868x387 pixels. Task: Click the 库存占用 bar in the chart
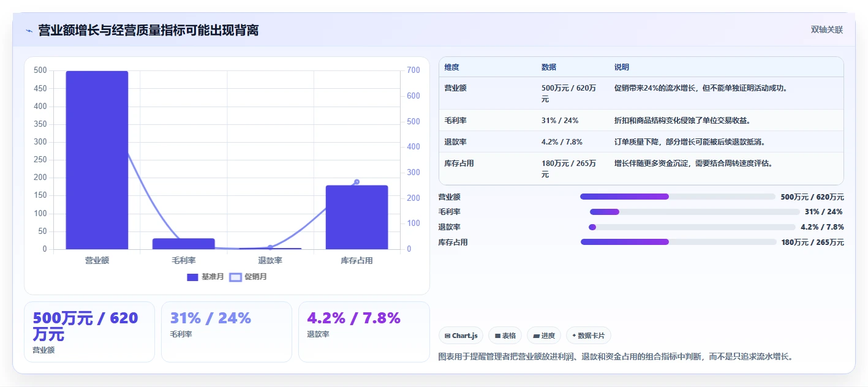tap(357, 217)
